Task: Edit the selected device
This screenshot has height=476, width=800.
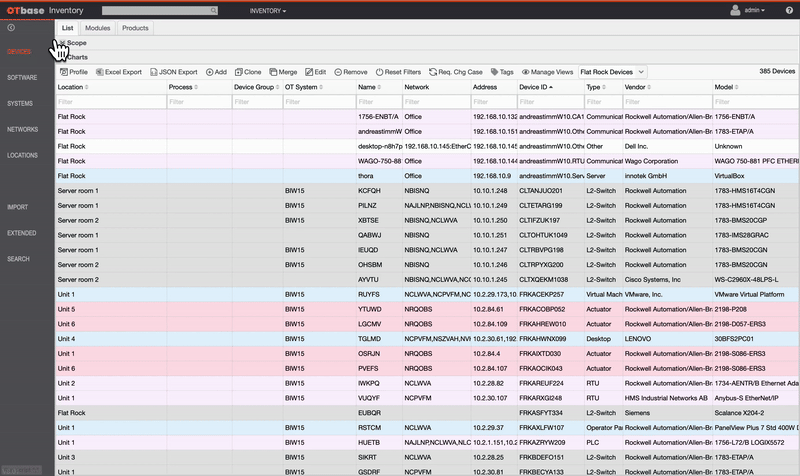Action: (316, 72)
